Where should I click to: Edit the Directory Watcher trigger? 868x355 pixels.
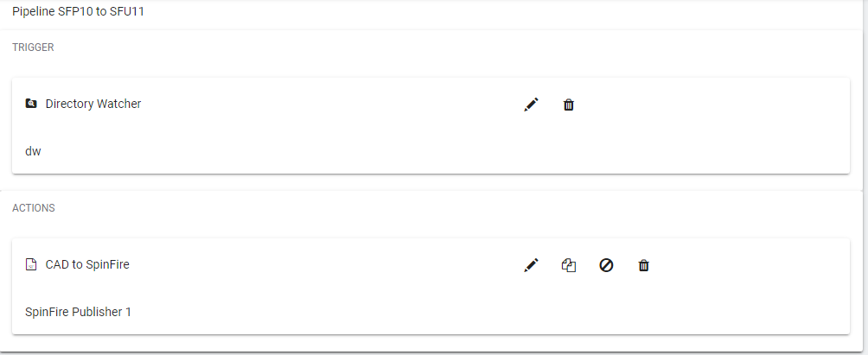coord(531,105)
